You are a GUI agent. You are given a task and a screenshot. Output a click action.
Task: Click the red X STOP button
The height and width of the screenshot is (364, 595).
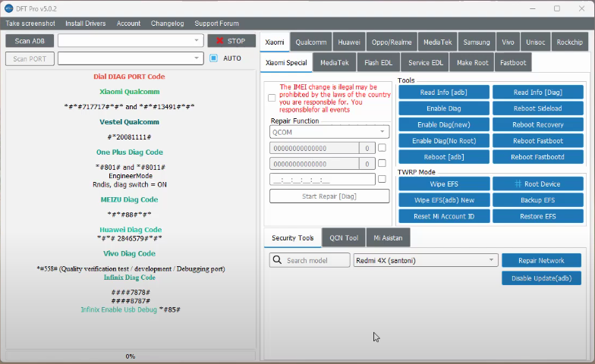point(231,41)
